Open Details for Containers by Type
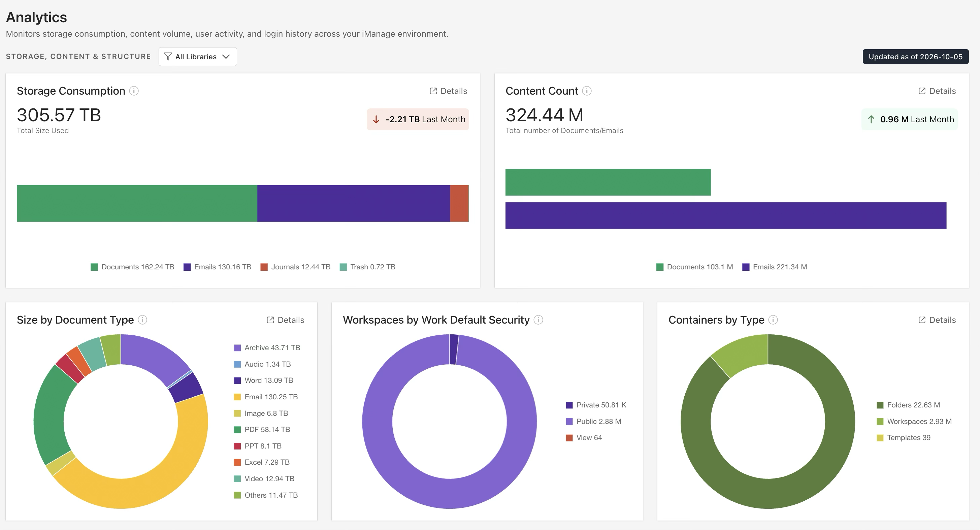The height and width of the screenshot is (530, 980). click(937, 320)
